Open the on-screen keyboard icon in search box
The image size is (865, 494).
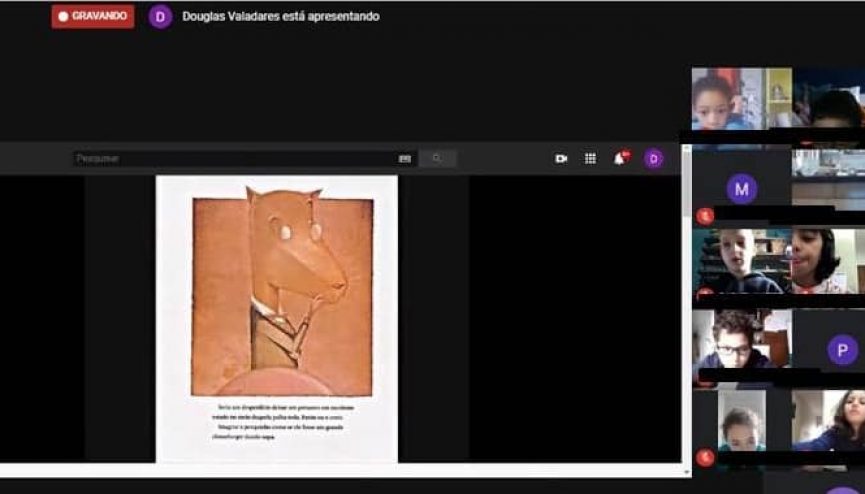404,159
